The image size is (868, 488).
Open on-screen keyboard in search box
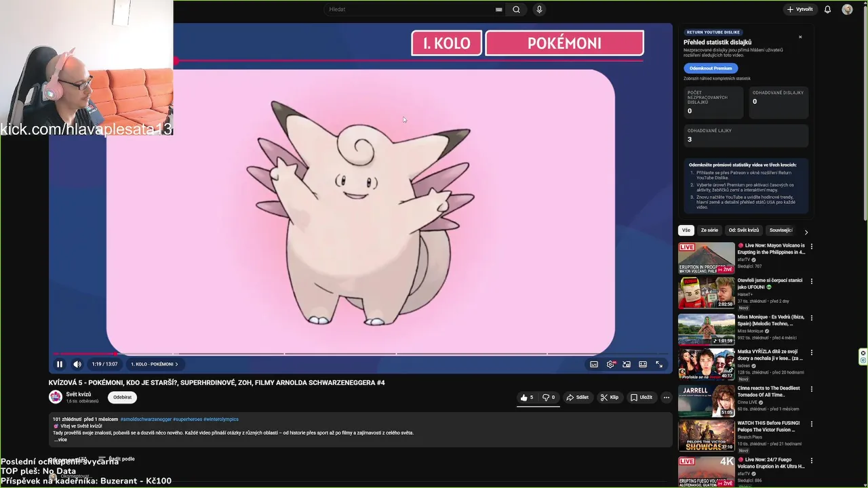tap(499, 9)
